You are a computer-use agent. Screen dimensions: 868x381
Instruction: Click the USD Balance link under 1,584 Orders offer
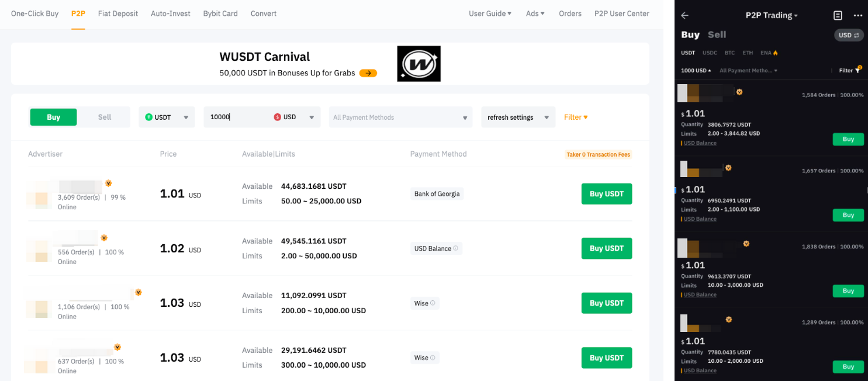coord(700,143)
